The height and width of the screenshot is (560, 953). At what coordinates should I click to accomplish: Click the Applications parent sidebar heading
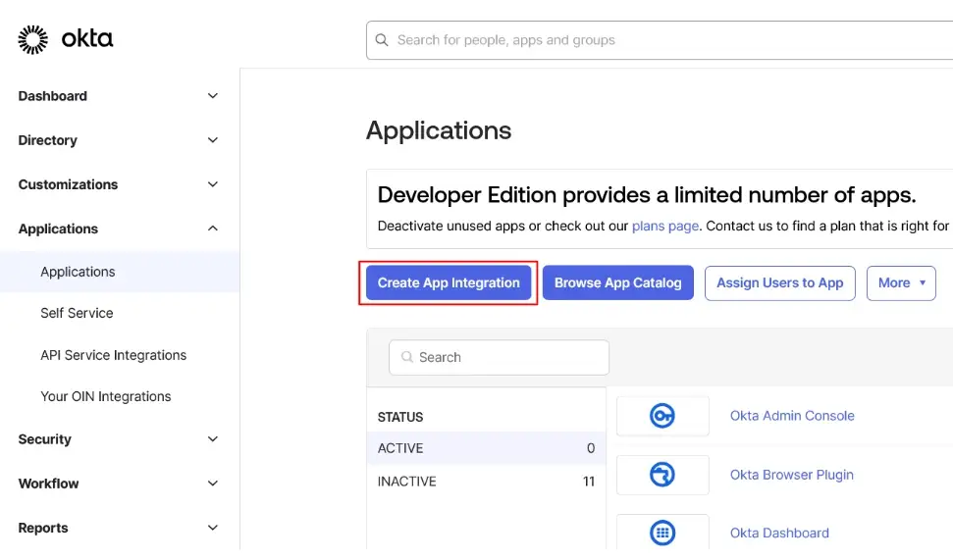[x=58, y=229]
